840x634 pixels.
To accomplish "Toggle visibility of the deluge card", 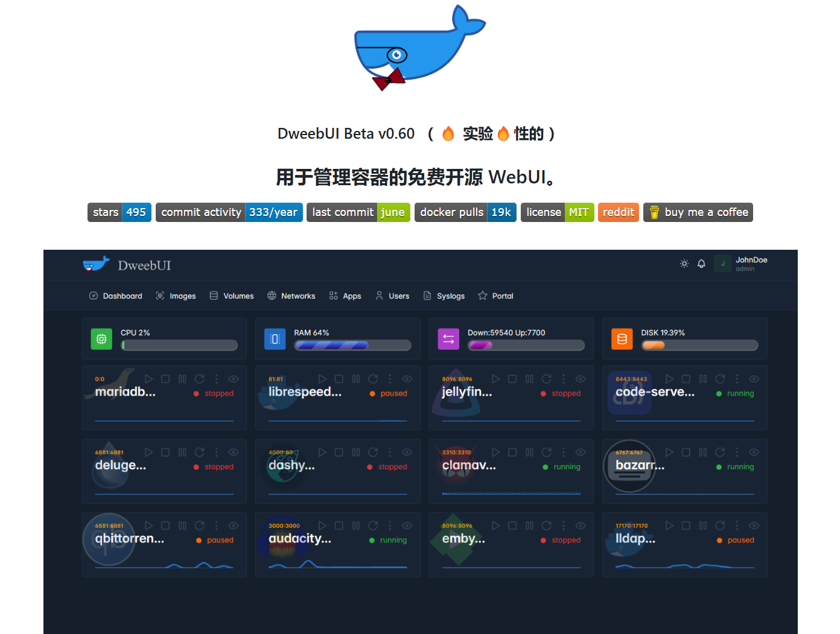I will 234,452.
